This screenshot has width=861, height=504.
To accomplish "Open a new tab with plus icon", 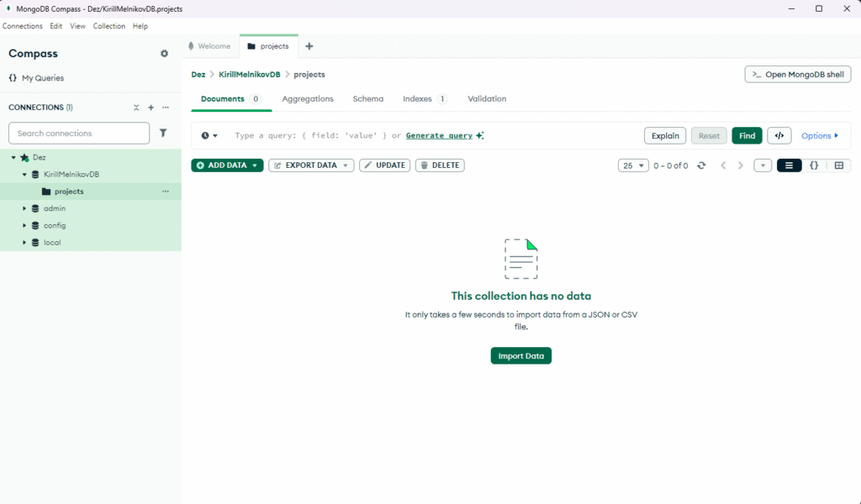I will pyautogui.click(x=309, y=46).
